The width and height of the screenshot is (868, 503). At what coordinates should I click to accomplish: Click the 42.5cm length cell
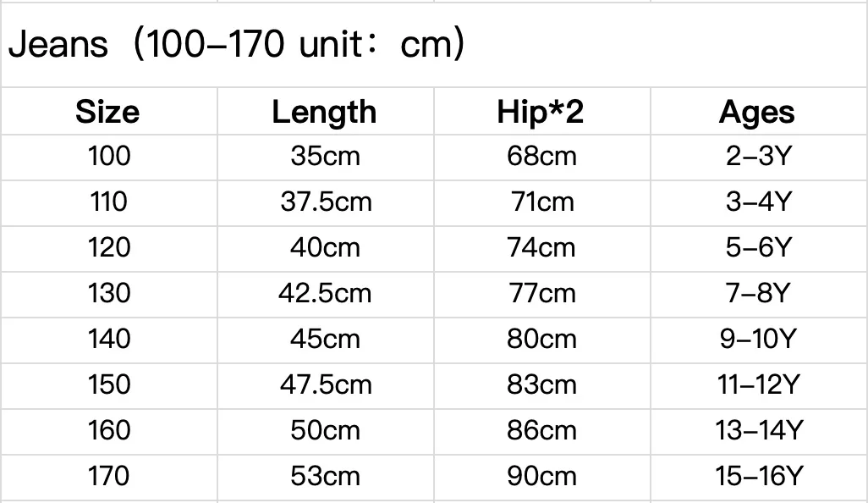325,293
